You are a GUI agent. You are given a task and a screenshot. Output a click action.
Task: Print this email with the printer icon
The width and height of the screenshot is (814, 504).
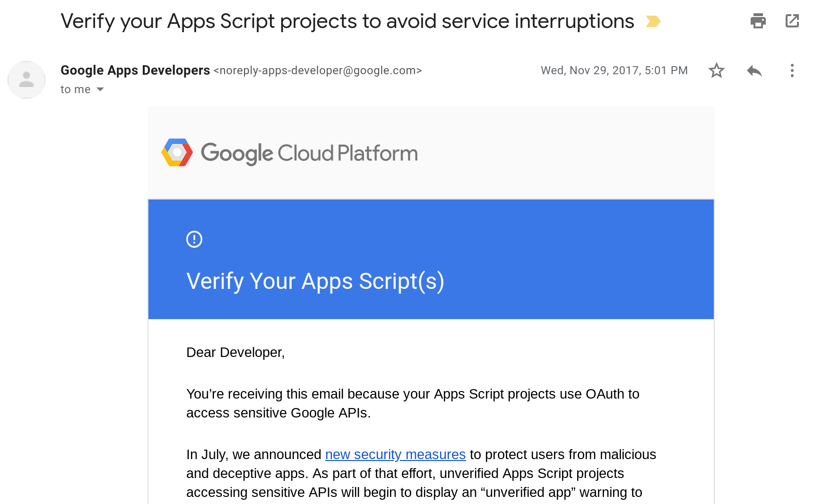coord(758,21)
